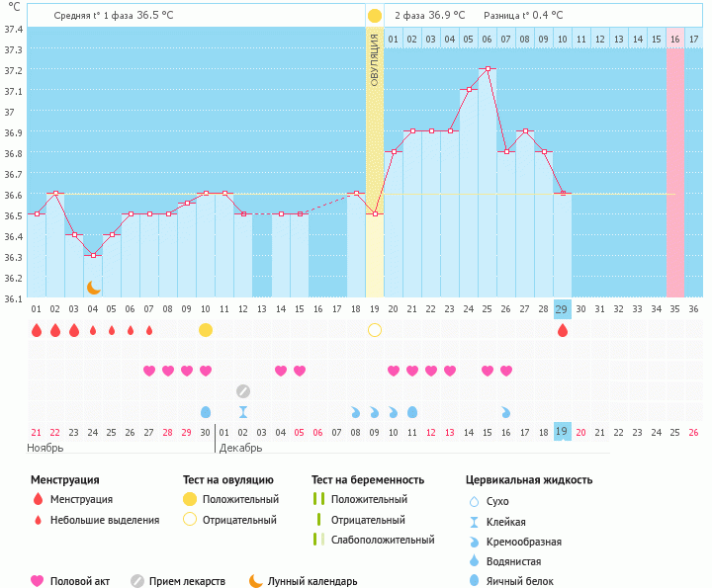Click the highlighted cycle day 29 label

(562, 309)
